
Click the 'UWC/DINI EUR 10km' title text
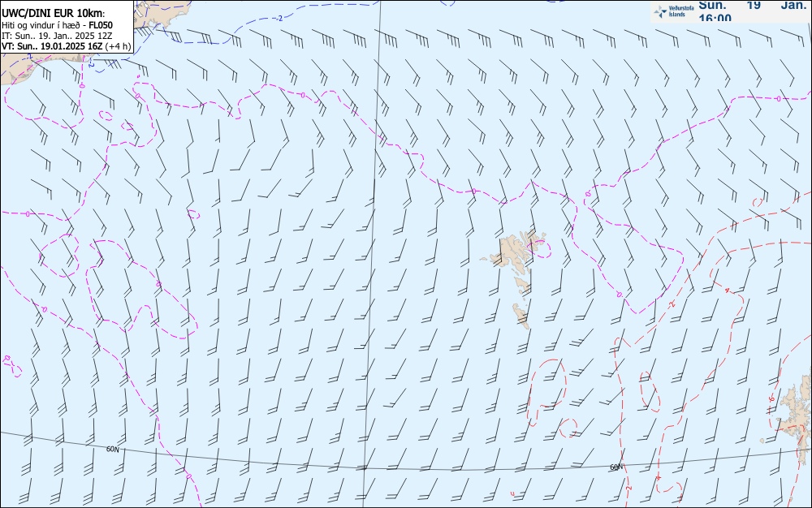pos(54,14)
